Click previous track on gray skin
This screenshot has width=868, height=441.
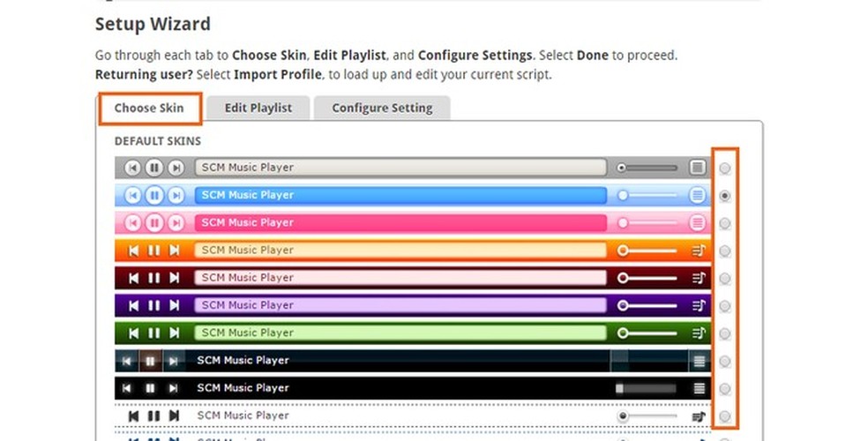coord(132,168)
